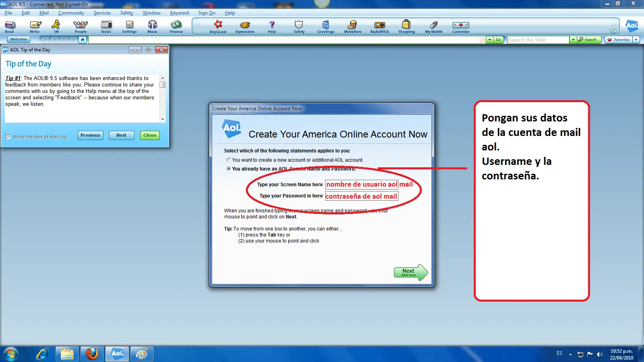Expand the web search box dropdown

[x=573, y=40]
